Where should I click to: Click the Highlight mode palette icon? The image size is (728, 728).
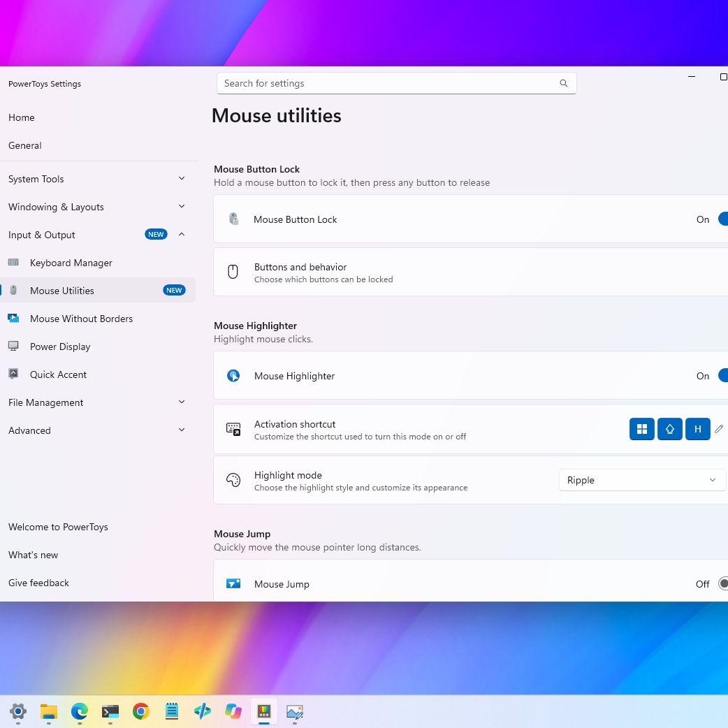(233, 479)
